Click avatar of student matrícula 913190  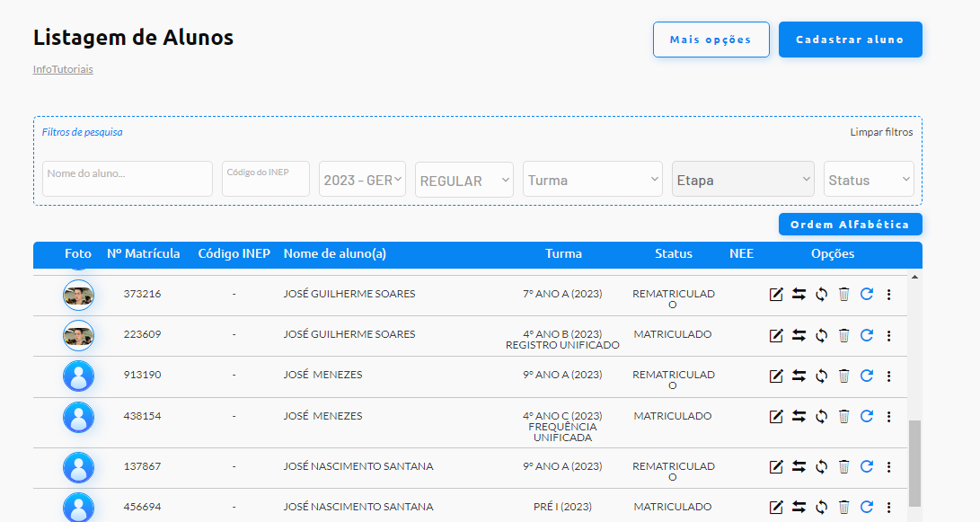pyautogui.click(x=79, y=376)
